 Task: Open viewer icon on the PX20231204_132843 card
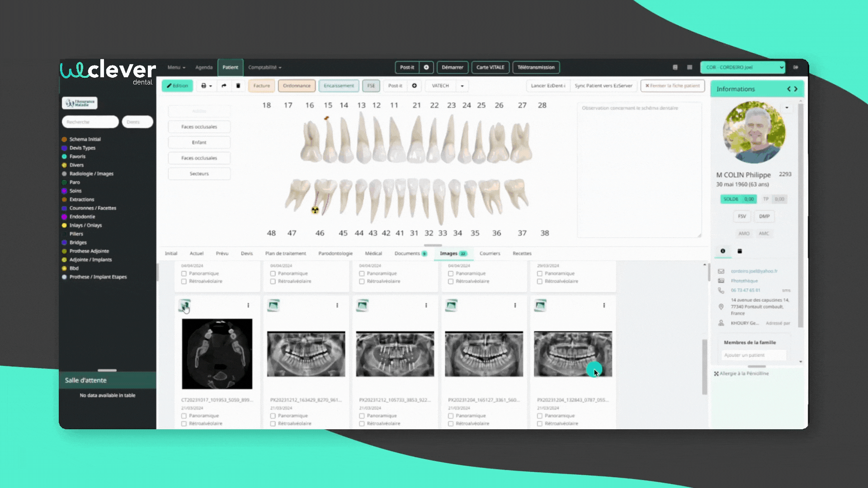pyautogui.click(x=540, y=306)
